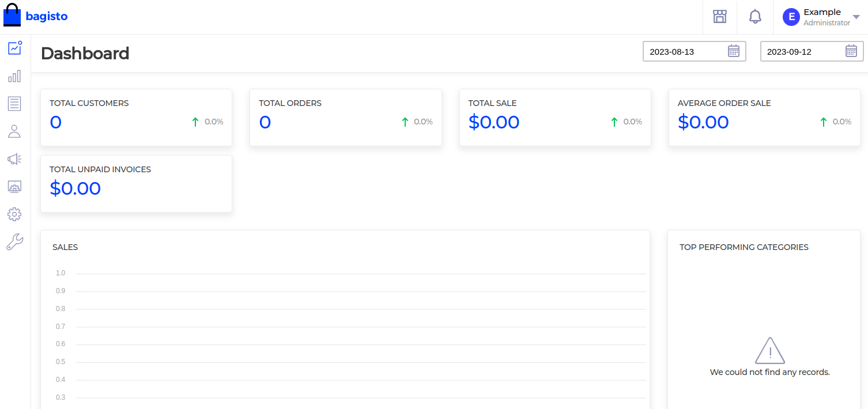Open the Catalog list icon in sidebar
This screenshot has width=868, height=409.
[14, 104]
